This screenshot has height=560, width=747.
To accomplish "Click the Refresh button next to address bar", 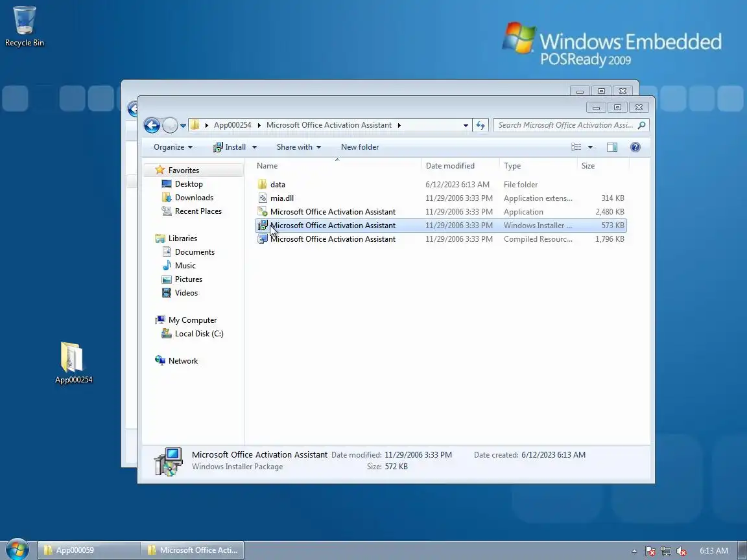I will 480,125.
